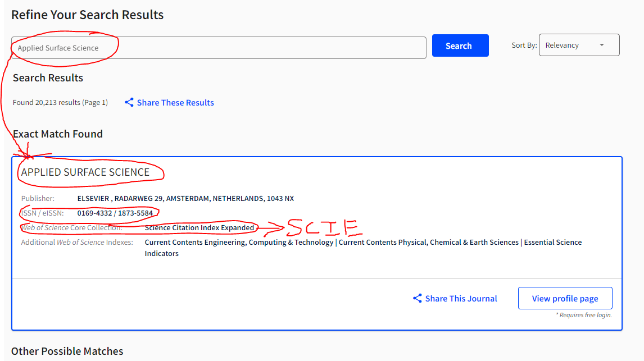Select the APPLIED SURFACE SCIENCE journal title
The width and height of the screenshot is (644, 361).
(85, 172)
